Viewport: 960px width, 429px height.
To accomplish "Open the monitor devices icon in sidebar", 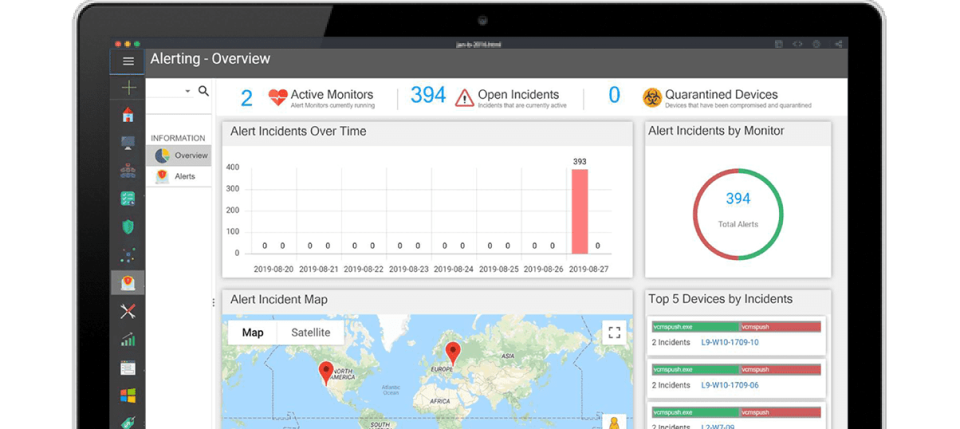I will (x=127, y=143).
